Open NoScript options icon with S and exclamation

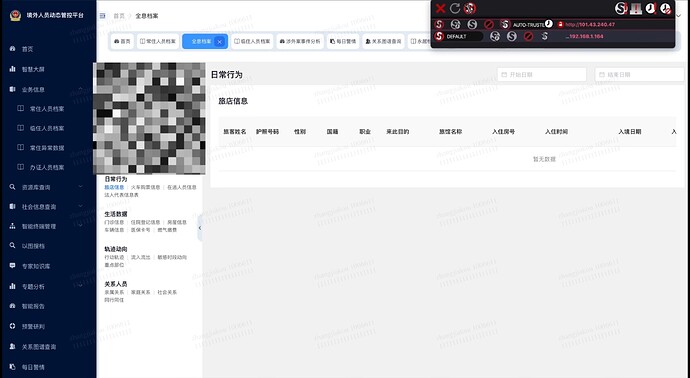[x=621, y=8]
